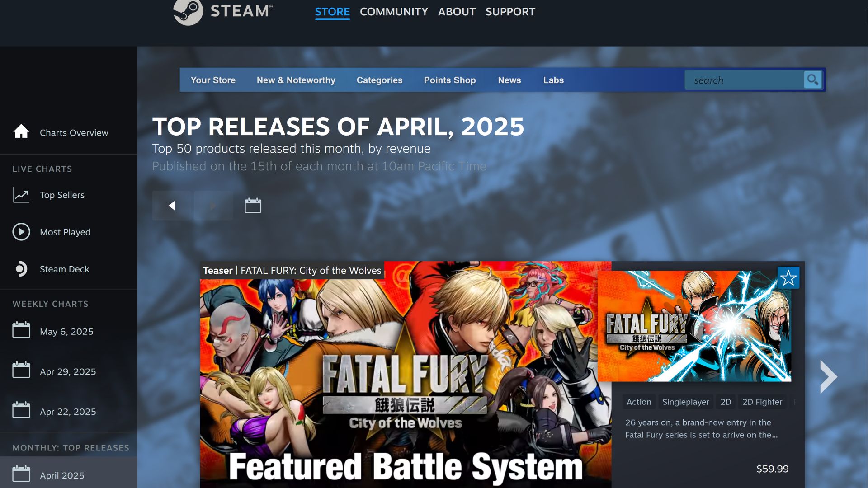
Task: Switch to COMMUNITY tab
Action: click(x=393, y=12)
